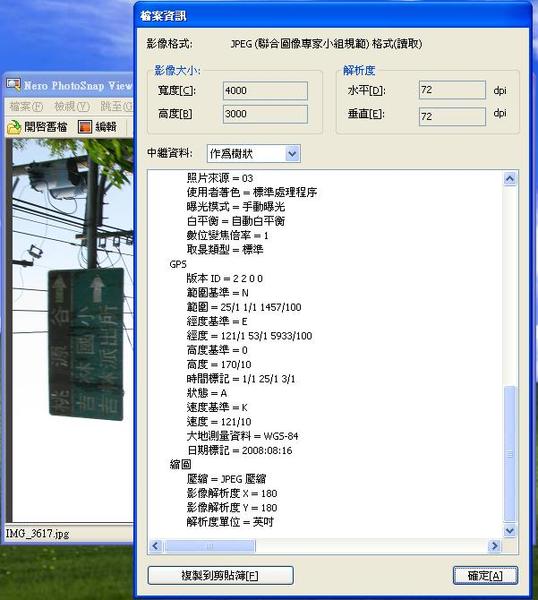Open the 中繼資料 dropdown showing 作為樹狀
Viewport: 538px width, 600px height.
pyautogui.click(x=253, y=154)
